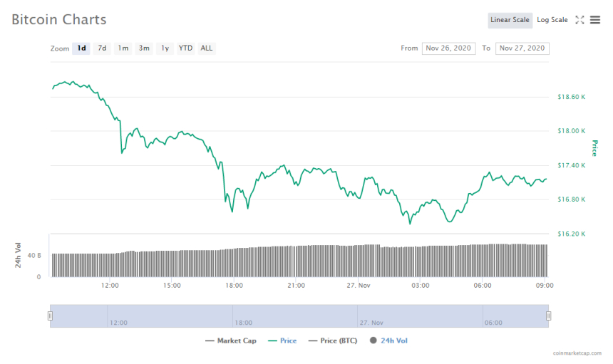Open the chart hamburger menu

pyautogui.click(x=595, y=20)
